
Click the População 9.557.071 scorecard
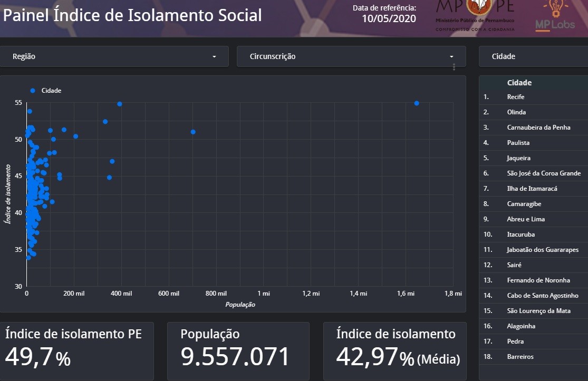click(x=238, y=351)
